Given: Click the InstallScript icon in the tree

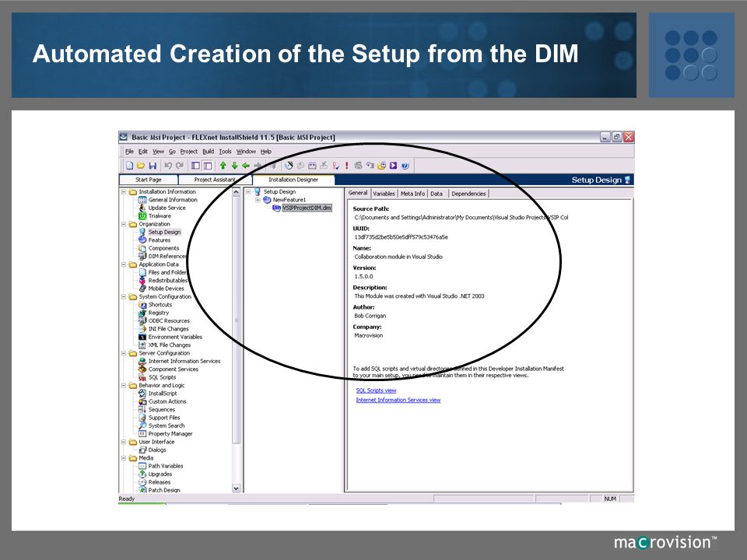Looking at the screenshot, I should click(x=142, y=394).
